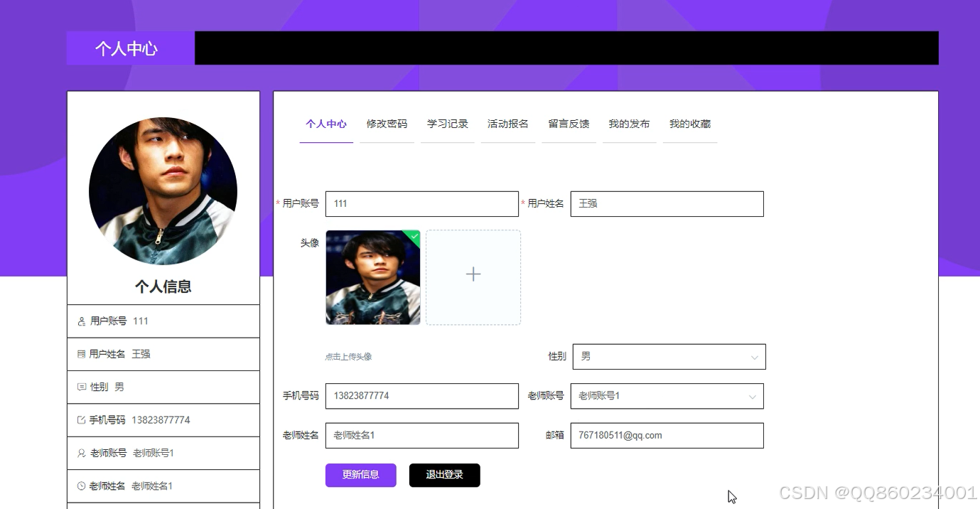Click the green checkmark on uploaded avatar

[414, 236]
